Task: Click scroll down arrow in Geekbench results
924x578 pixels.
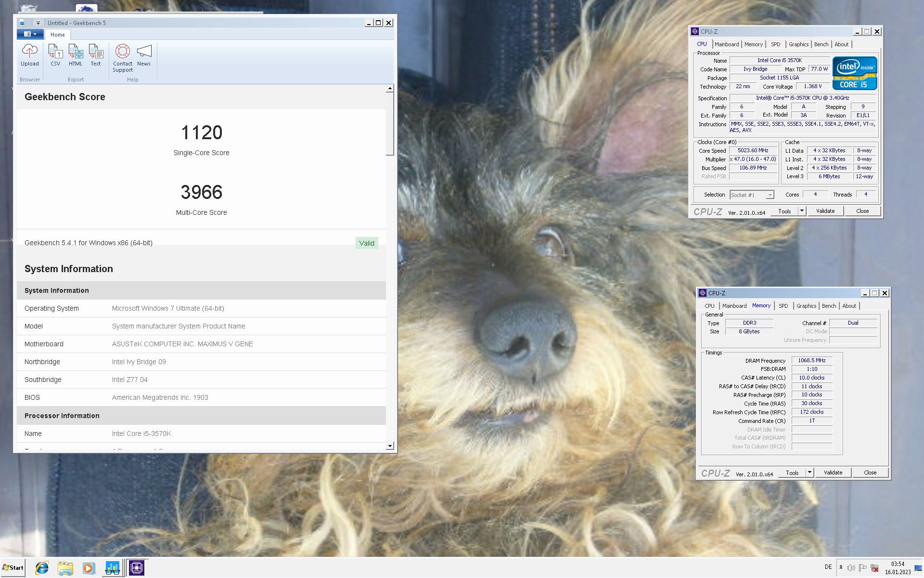Action: pyautogui.click(x=390, y=446)
